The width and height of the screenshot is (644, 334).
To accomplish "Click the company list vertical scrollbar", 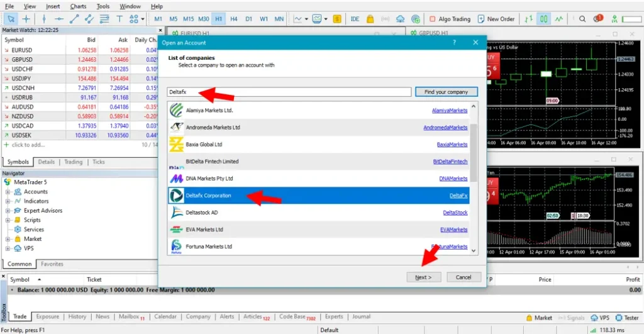I will tap(474, 152).
